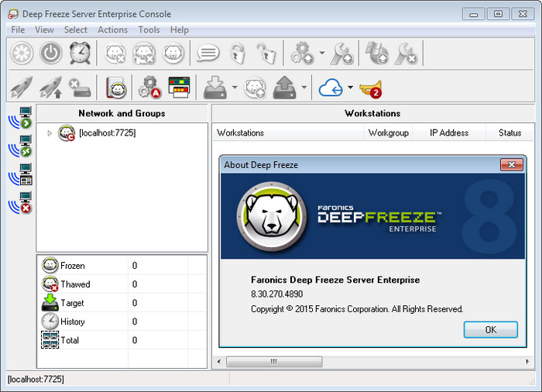This screenshot has width=542, height=392.
Task: Open the alarm clock scheduler icon
Action: point(81,53)
